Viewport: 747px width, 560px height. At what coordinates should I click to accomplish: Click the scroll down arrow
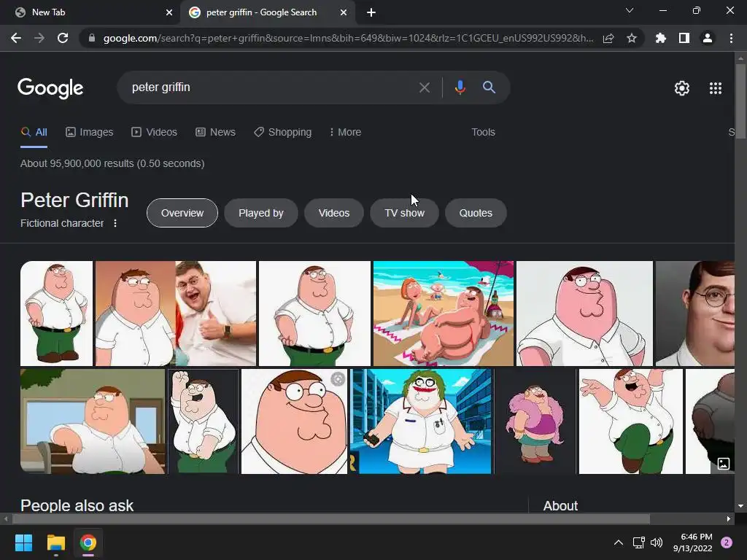(740, 506)
